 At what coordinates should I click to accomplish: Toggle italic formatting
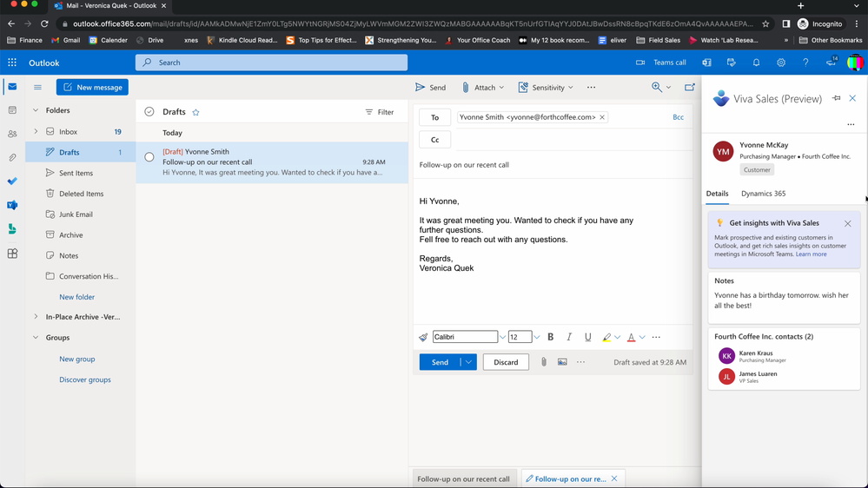coord(569,337)
